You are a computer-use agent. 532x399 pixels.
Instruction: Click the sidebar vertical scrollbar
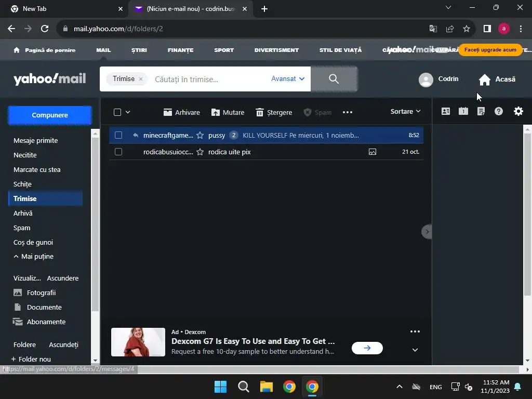(x=96, y=224)
